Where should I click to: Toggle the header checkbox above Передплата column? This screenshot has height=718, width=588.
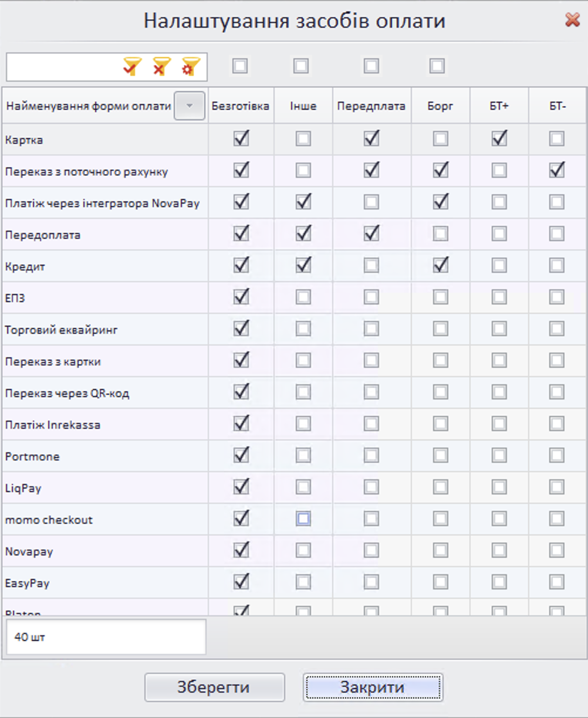[371, 66]
